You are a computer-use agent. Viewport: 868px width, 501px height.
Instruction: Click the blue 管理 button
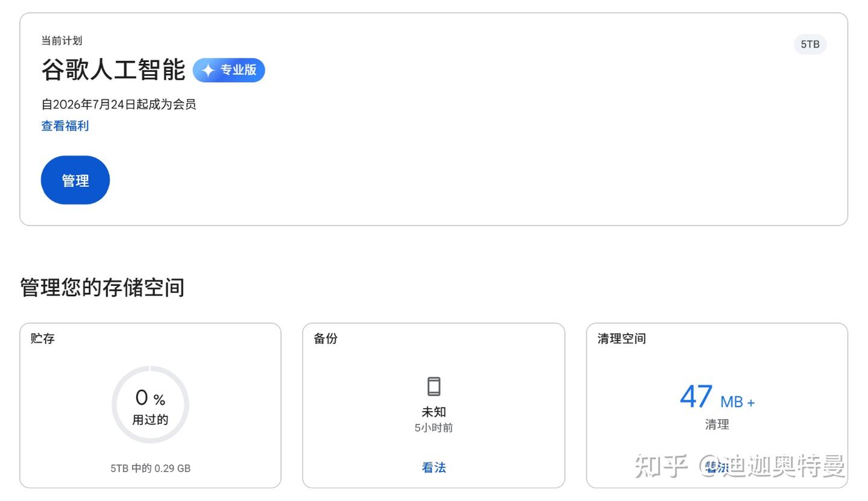click(x=75, y=180)
